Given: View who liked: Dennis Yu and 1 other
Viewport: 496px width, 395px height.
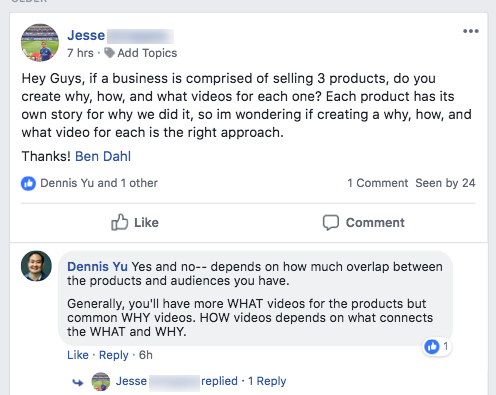Looking at the screenshot, I should point(99,183).
